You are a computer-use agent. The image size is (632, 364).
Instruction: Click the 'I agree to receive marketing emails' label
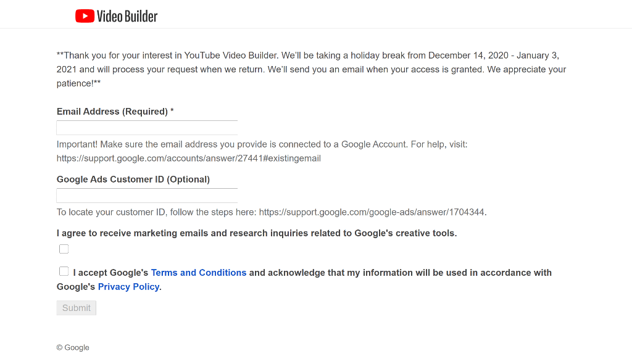click(x=257, y=233)
